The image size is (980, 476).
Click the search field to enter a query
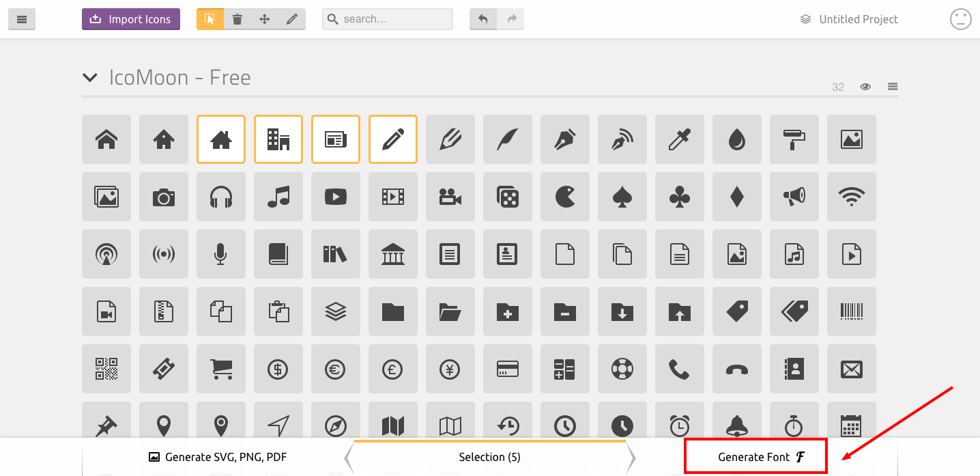387,19
